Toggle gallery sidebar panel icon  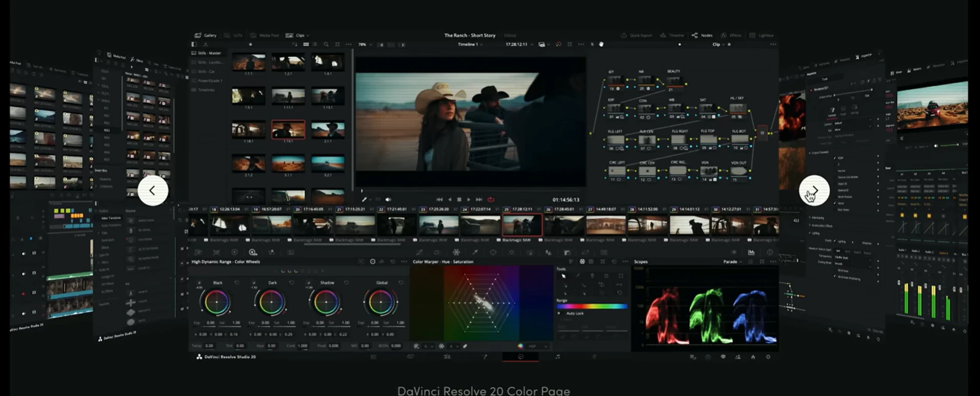click(x=193, y=45)
